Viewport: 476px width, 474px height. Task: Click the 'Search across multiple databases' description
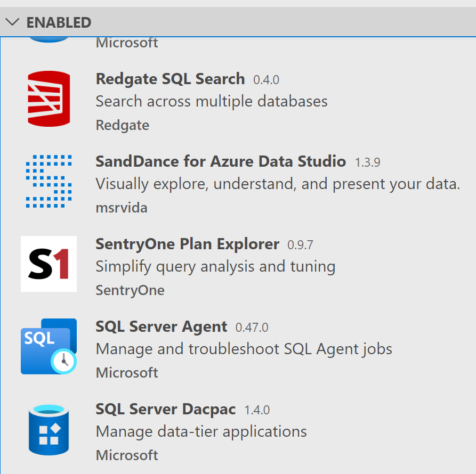[x=212, y=101]
